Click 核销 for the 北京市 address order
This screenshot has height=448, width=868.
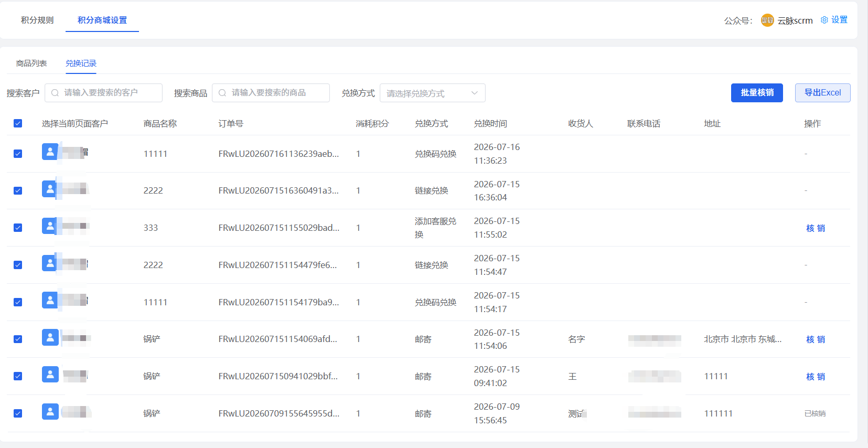(x=816, y=339)
